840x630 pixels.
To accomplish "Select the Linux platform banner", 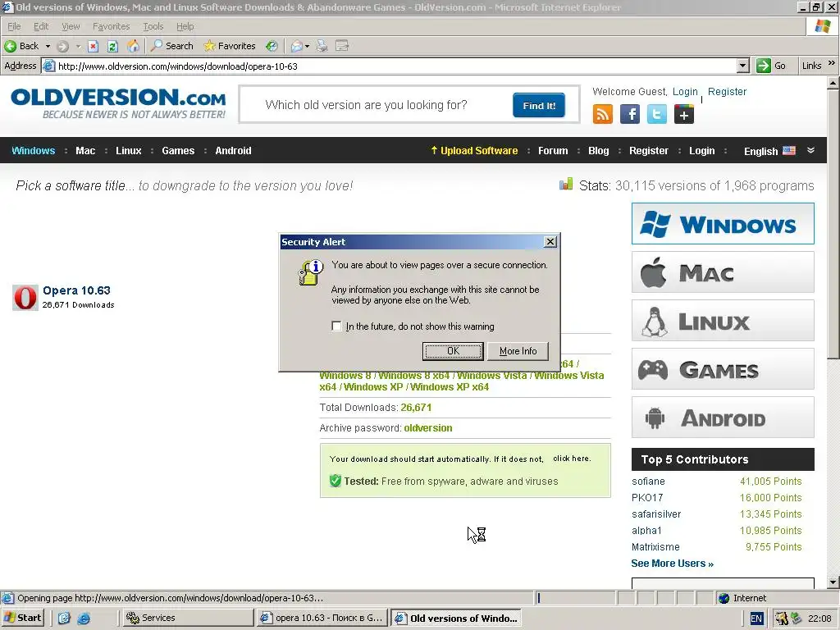I will click(x=723, y=321).
